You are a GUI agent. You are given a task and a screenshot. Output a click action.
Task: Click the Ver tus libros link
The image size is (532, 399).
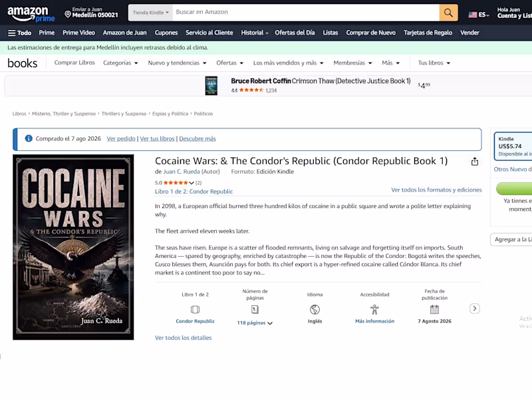point(157,139)
